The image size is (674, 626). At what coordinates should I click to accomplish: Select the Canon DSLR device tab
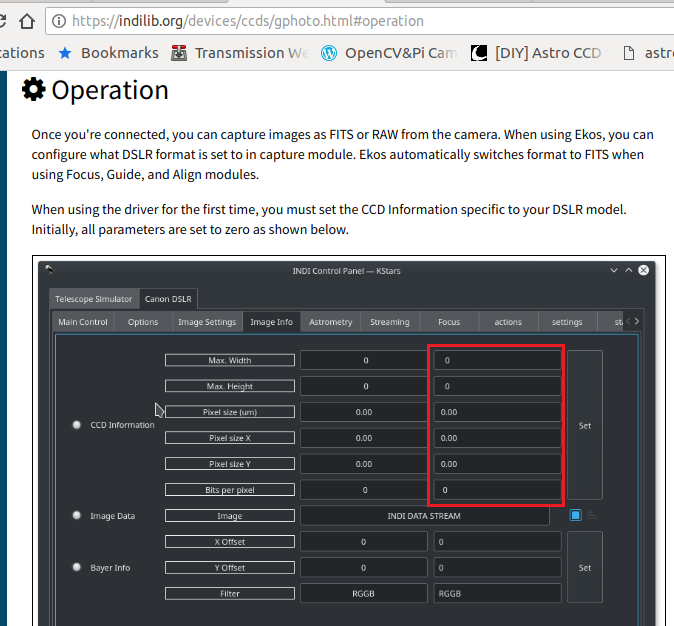coord(168,299)
